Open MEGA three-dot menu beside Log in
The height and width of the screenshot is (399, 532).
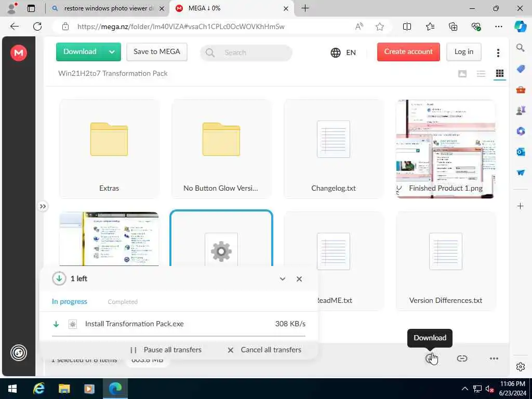click(498, 52)
